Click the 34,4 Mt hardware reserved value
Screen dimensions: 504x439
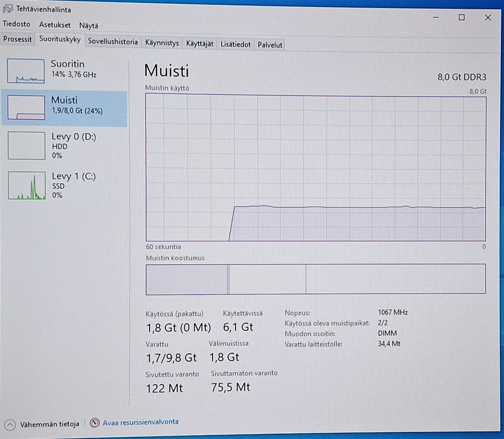pyautogui.click(x=389, y=344)
